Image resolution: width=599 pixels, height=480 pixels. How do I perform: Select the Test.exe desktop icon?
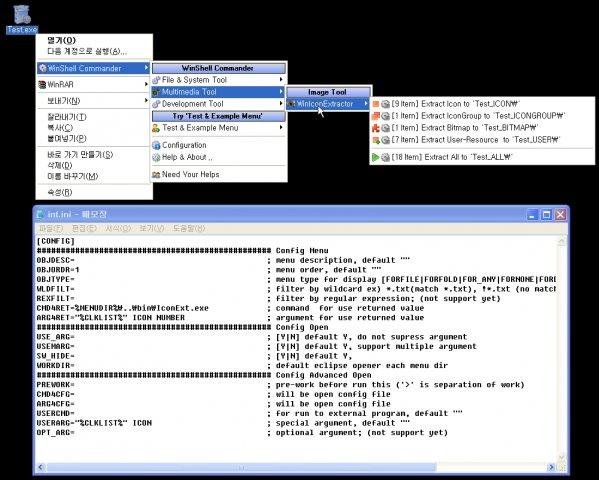(22, 19)
